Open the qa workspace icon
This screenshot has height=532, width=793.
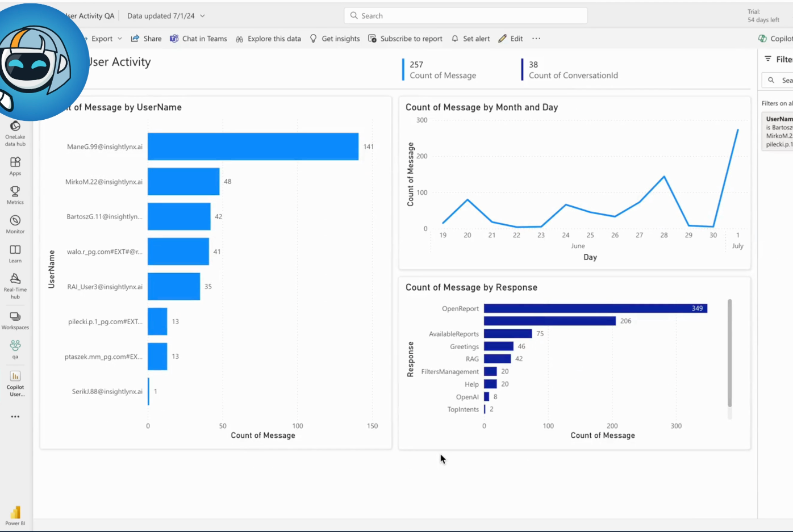coord(15,349)
